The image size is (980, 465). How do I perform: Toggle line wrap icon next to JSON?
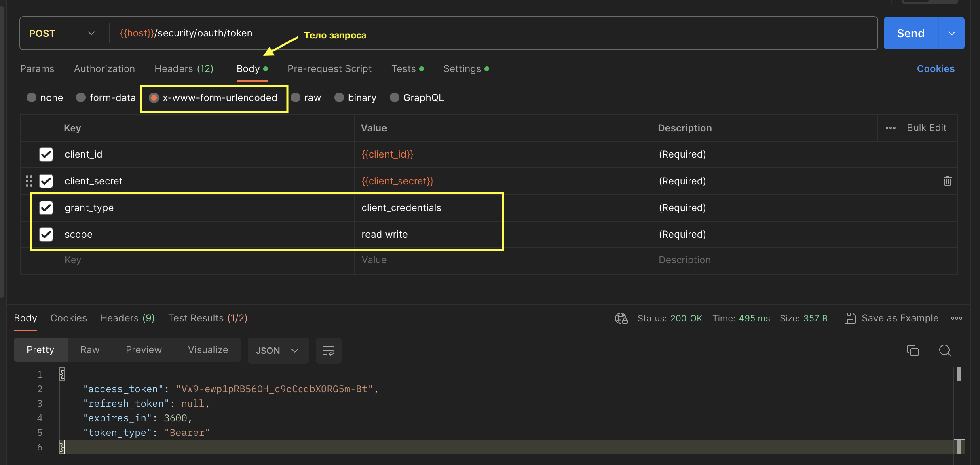pyautogui.click(x=328, y=351)
